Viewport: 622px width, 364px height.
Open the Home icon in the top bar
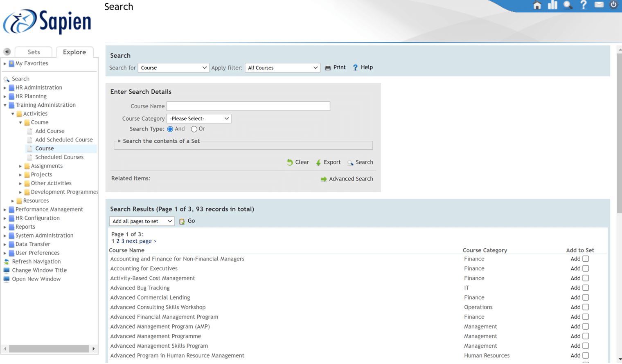click(x=537, y=5)
